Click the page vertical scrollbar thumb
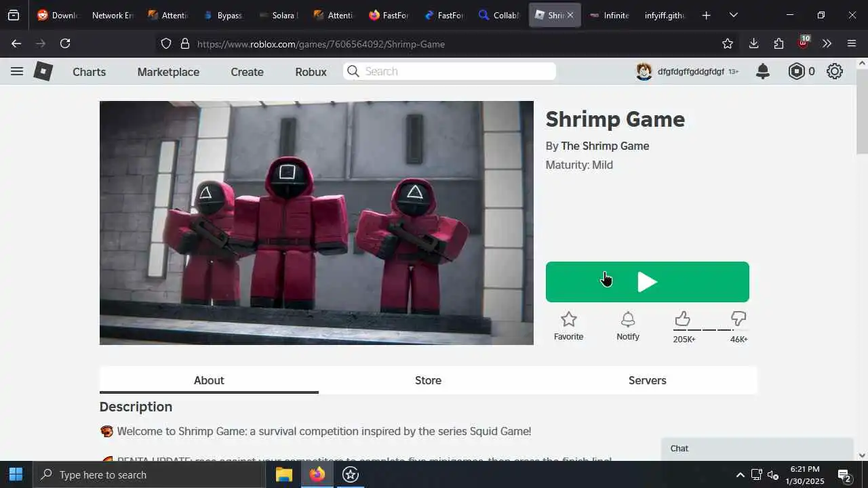Image resolution: width=868 pixels, height=488 pixels. pyautogui.click(x=862, y=112)
